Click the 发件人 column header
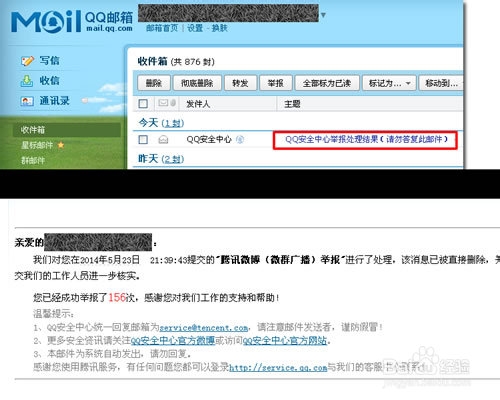The width and height of the screenshot is (500, 400). pyautogui.click(x=198, y=104)
